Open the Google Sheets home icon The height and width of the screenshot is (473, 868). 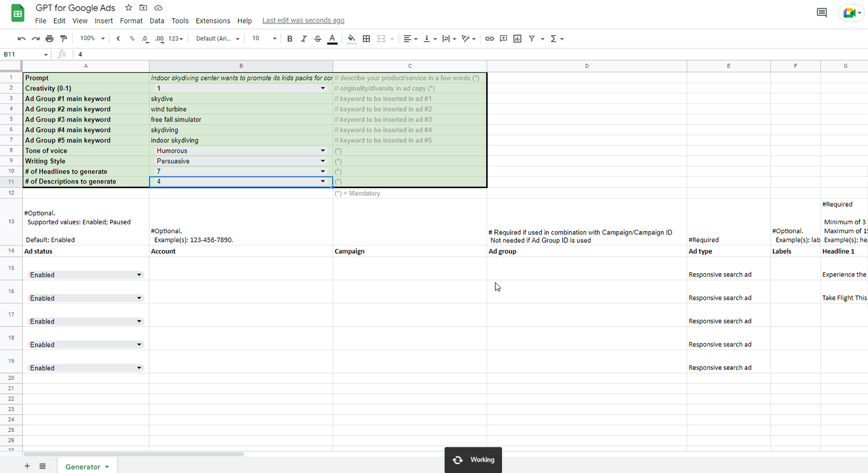[18, 13]
